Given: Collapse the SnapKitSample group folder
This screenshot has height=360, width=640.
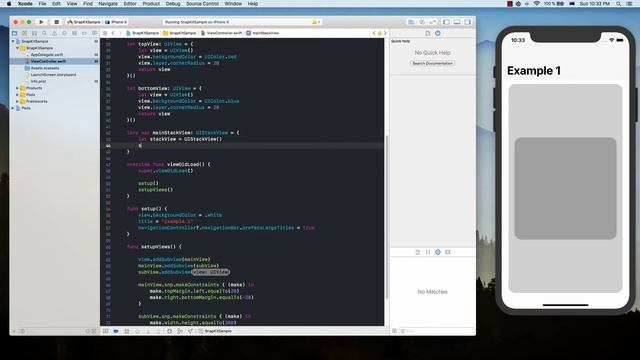Looking at the screenshot, I should [18, 48].
